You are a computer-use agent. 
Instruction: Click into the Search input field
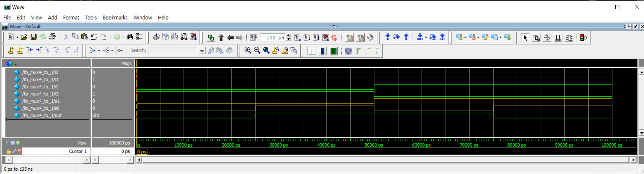[x=174, y=51]
